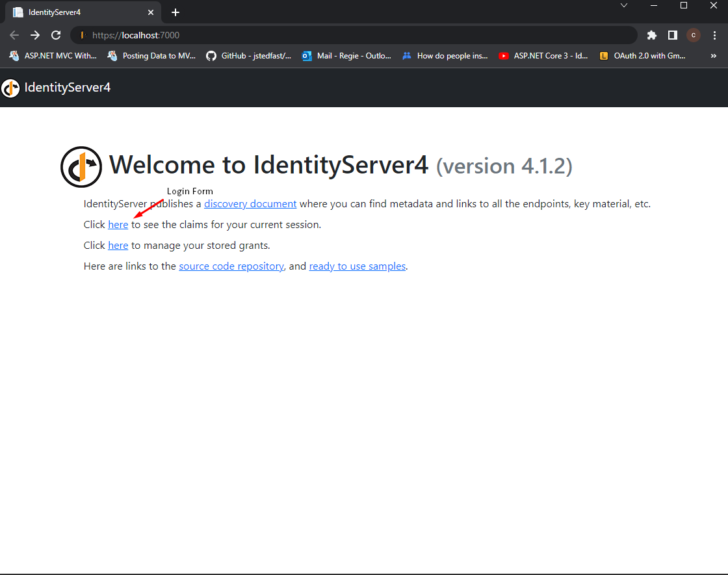Open the discovery document link
Viewport: 728px width, 575px height.
click(x=250, y=203)
